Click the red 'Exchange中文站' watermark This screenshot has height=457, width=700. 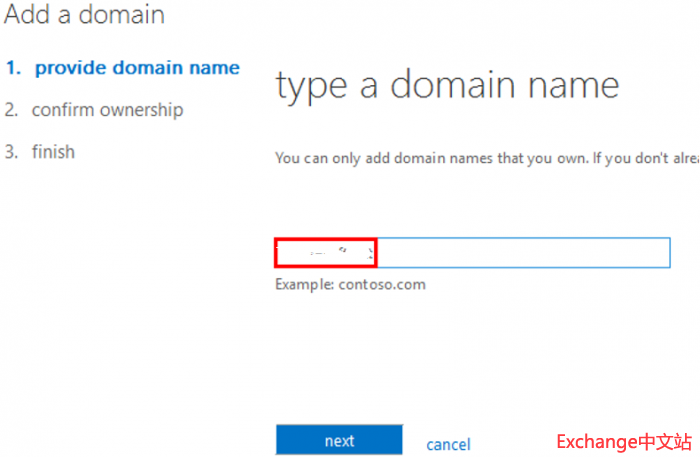(623, 441)
